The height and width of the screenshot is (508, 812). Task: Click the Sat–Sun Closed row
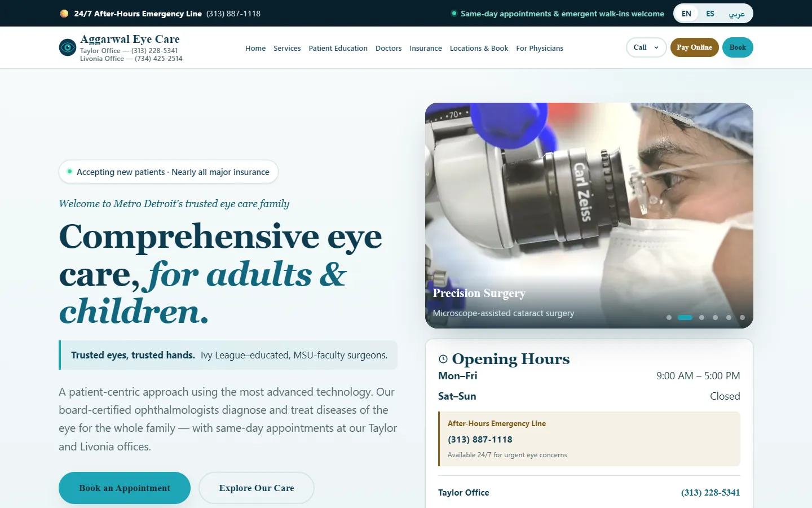tap(589, 396)
